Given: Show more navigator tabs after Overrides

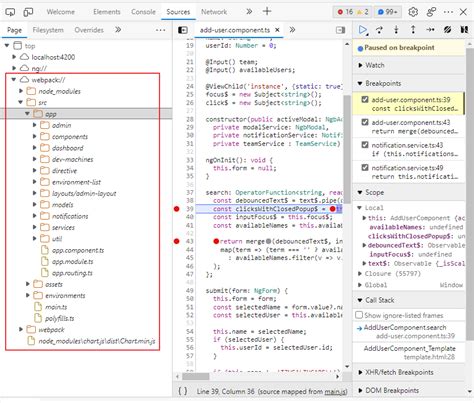Looking at the screenshot, I should tap(118, 30).
